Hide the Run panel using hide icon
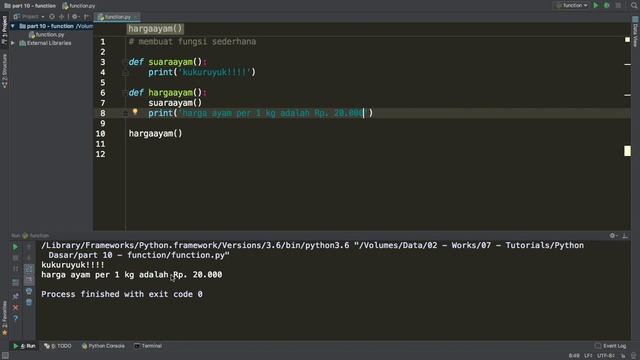 click(x=625, y=236)
